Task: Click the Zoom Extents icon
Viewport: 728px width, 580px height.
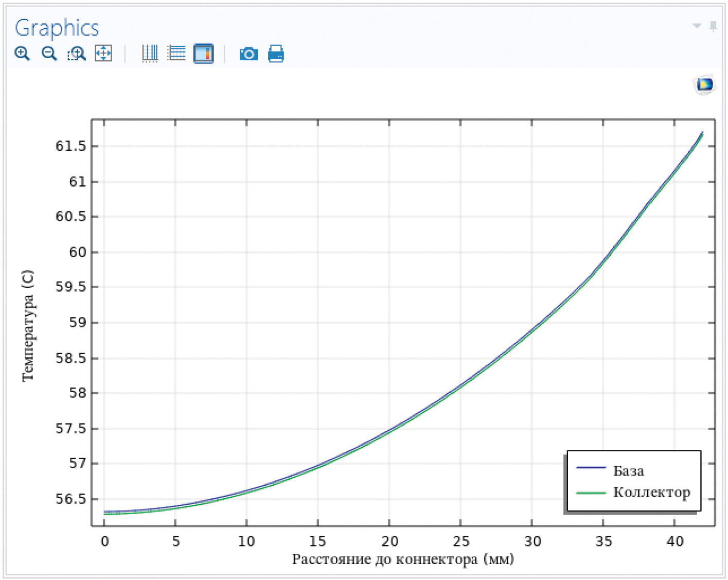Action: 103,54
